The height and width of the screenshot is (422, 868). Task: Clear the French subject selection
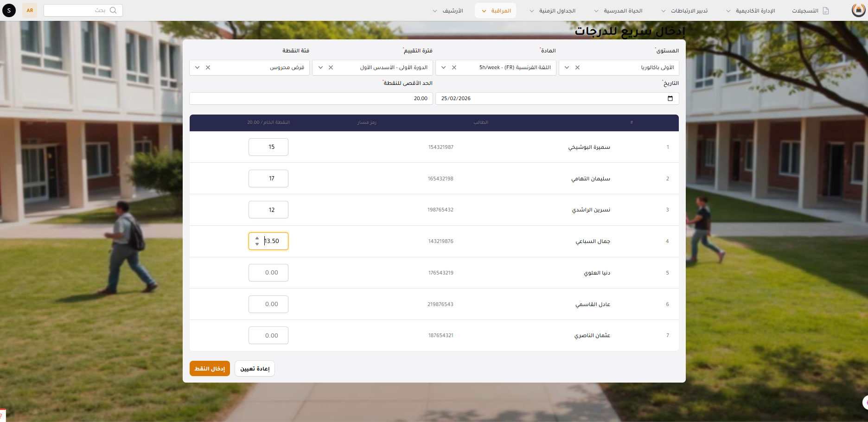point(454,68)
